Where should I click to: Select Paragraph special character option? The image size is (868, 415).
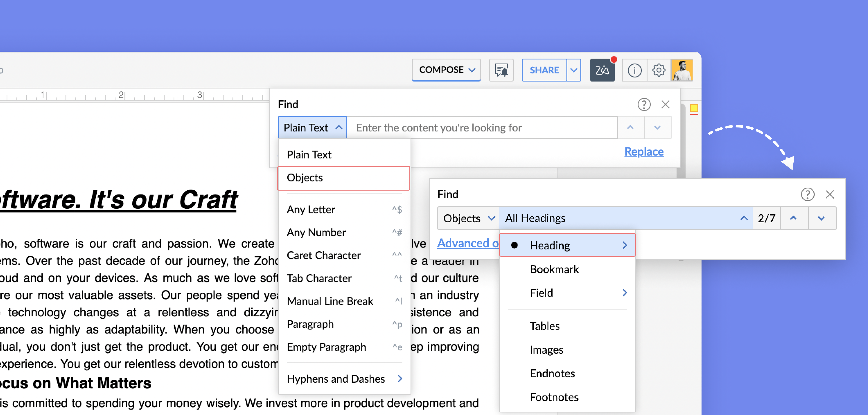[x=344, y=324]
